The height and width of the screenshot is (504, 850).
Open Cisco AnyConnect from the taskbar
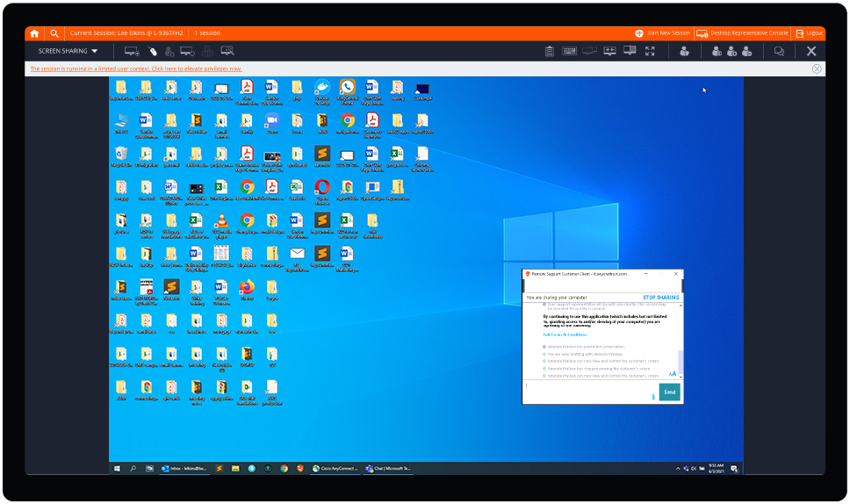click(x=335, y=469)
